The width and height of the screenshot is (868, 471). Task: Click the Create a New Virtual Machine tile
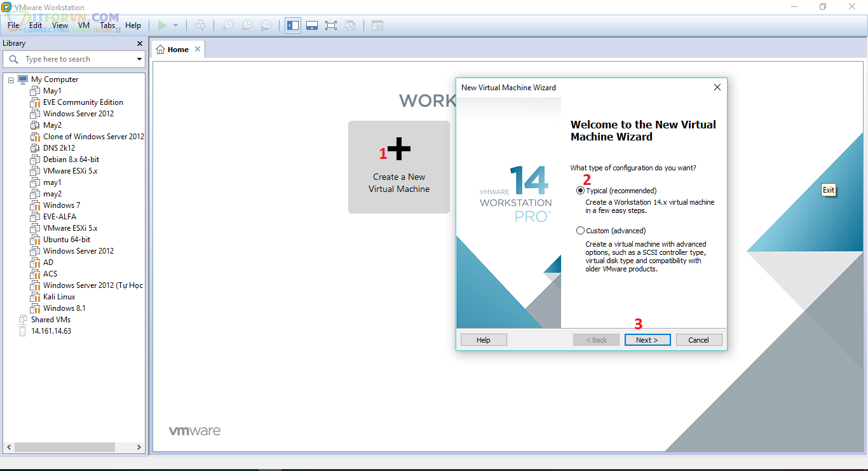(x=399, y=167)
